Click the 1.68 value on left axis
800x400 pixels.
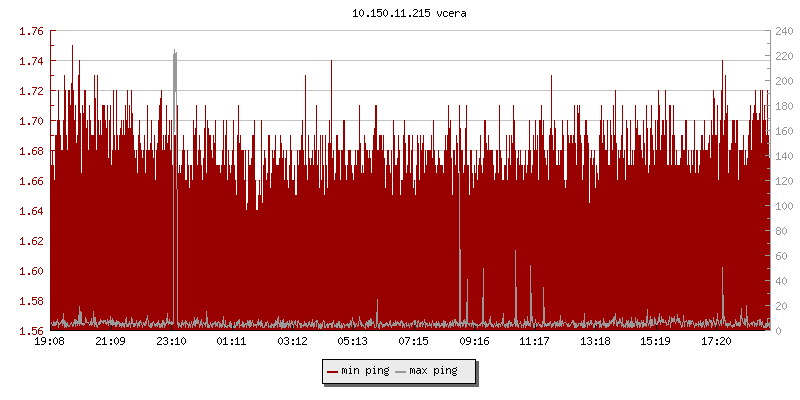[x=32, y=151]
